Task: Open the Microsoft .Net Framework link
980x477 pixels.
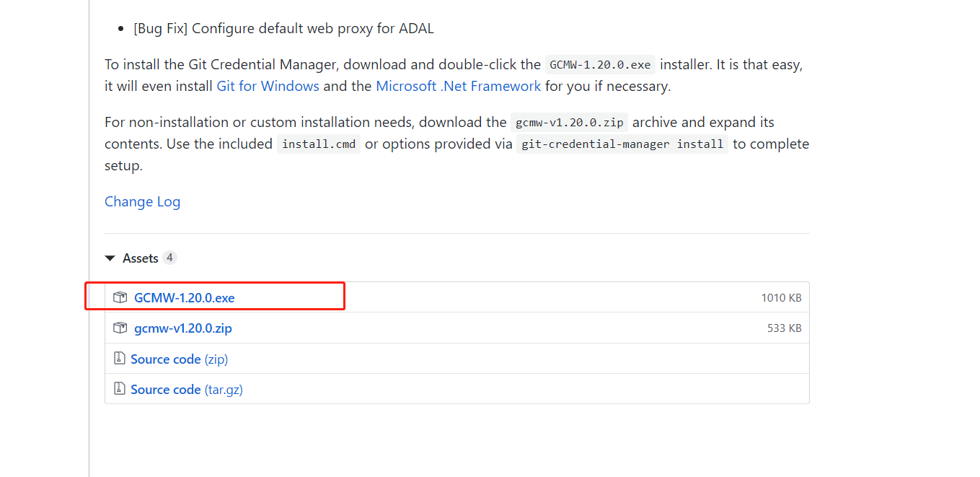Action: click(x=458, y=86)
